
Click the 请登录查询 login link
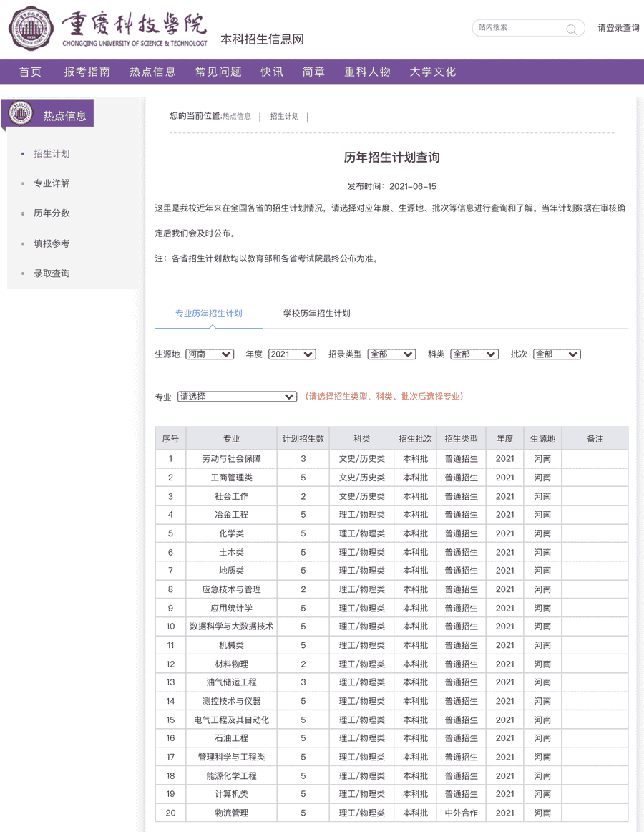coord(618,28)
